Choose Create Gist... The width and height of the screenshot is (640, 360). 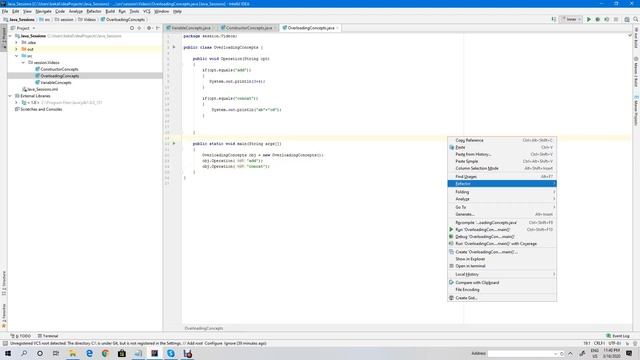(x=502, y=298)
